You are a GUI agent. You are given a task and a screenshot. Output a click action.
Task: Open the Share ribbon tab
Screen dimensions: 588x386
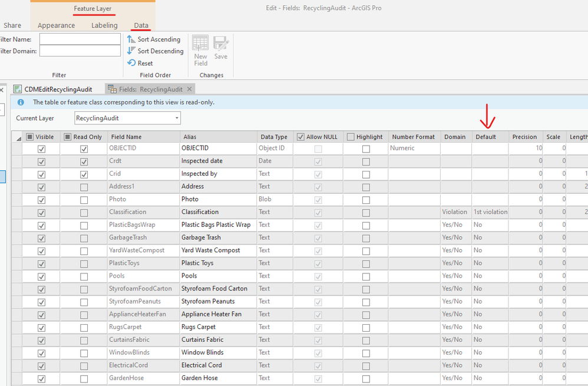pyautogui.click(x=12, y=25)
